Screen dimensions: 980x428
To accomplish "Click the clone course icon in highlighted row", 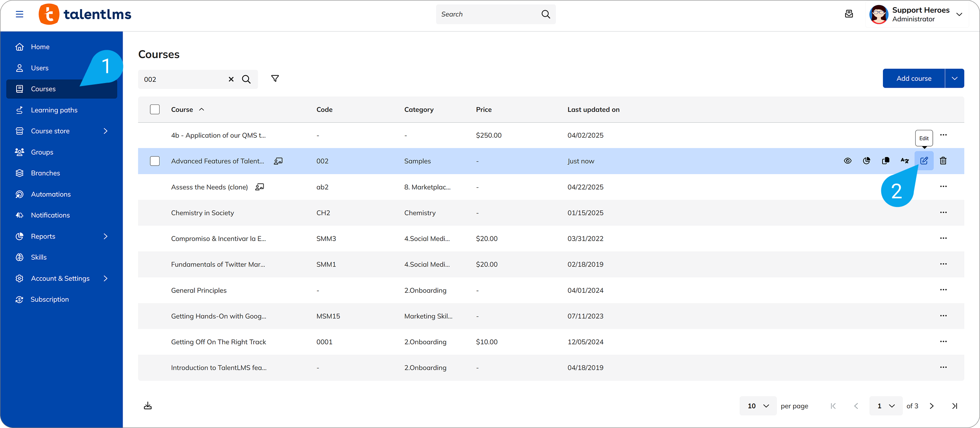I will (x=885, y=161).
